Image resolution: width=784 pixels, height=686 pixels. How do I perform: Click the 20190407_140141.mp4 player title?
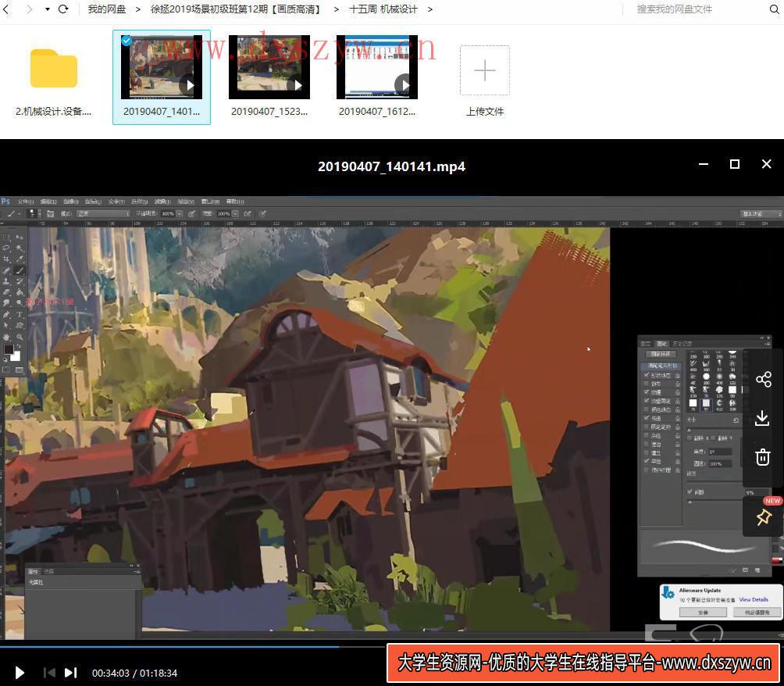391,166
